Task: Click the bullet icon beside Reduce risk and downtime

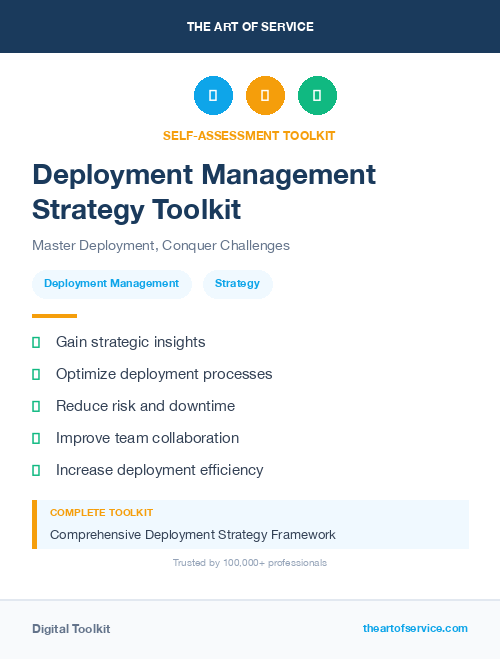Action: coord(36,406)
